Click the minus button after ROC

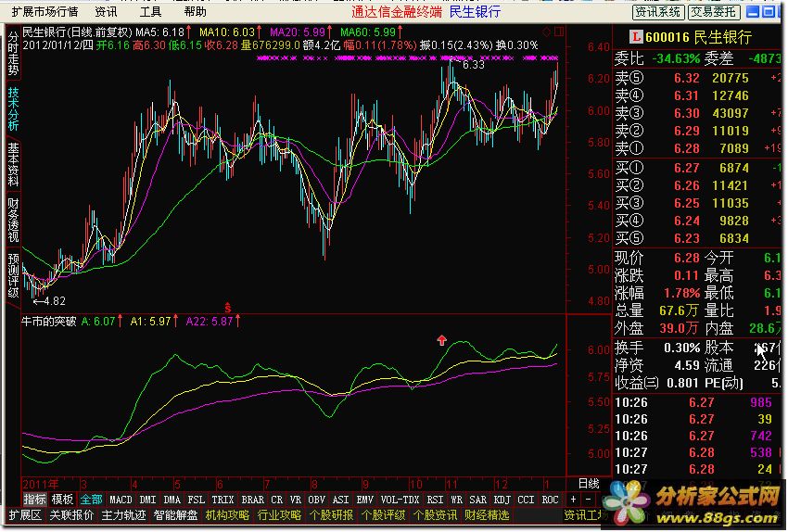pos(588,500)
